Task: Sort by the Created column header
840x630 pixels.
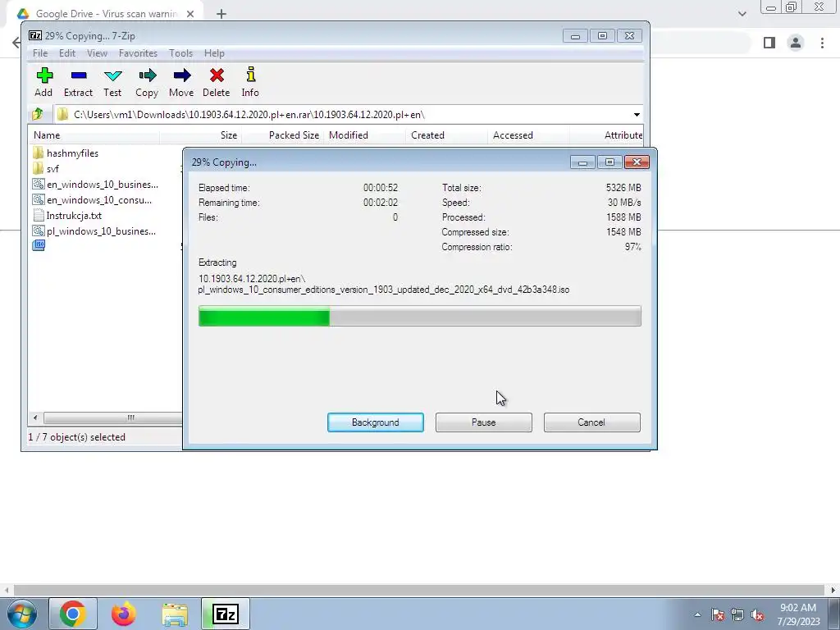Action: (447, 135)
